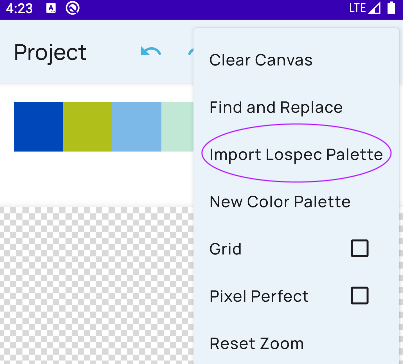Image resolution: width=403 pixels, height=364 pixels.
Task: Open Import Lospec Palette option
Action: pyautogui.click(x=296, y=155)
